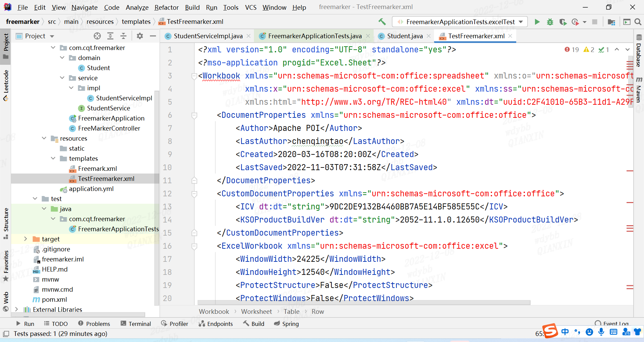Click the input method keyboard icon

613,332
